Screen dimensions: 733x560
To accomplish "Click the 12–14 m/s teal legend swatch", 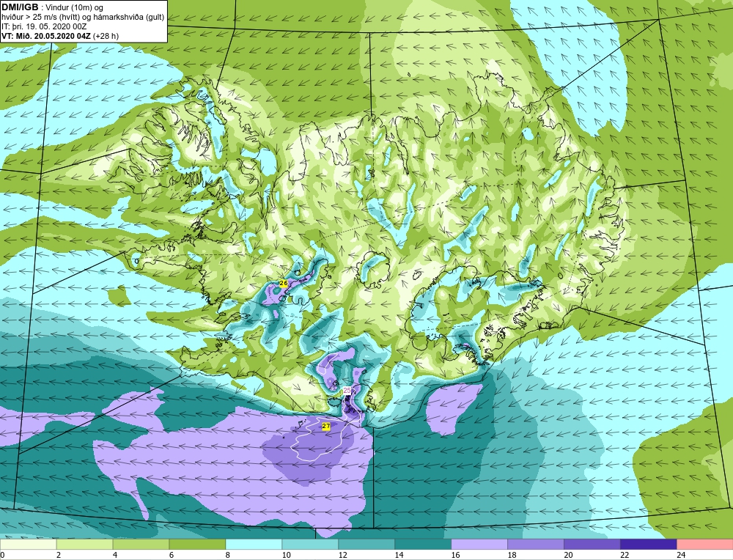I will coord(366,545).
